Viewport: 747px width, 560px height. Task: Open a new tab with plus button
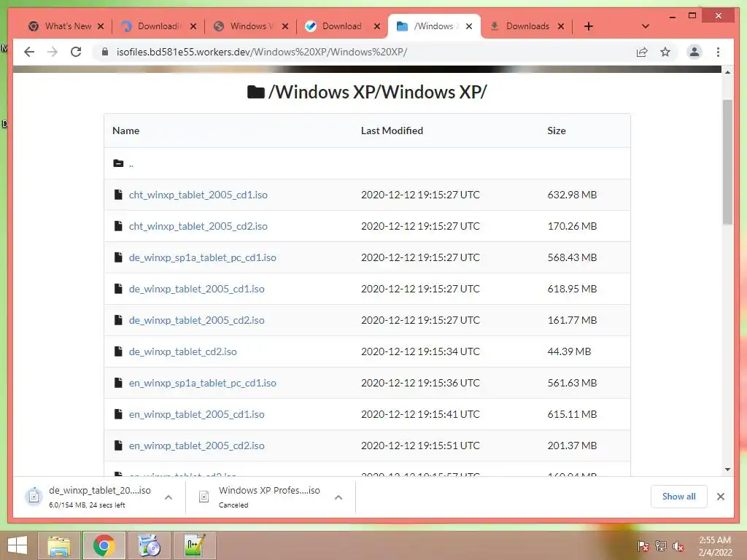589,26
